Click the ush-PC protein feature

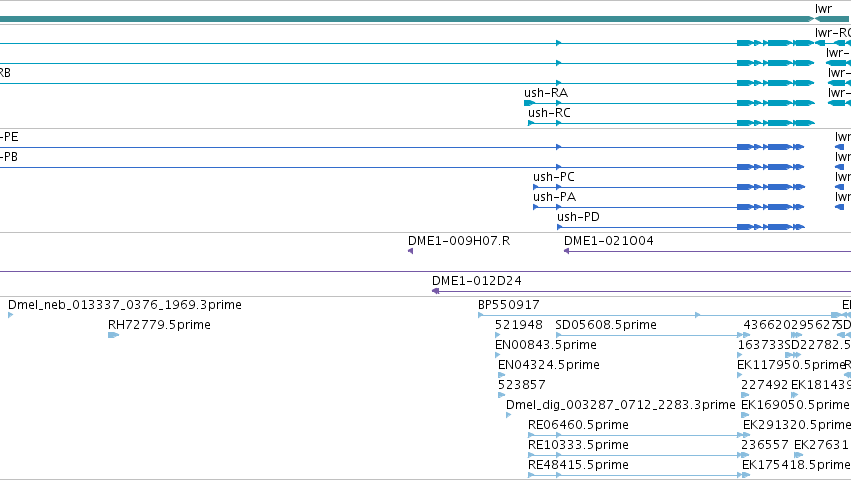pos(669,187)
